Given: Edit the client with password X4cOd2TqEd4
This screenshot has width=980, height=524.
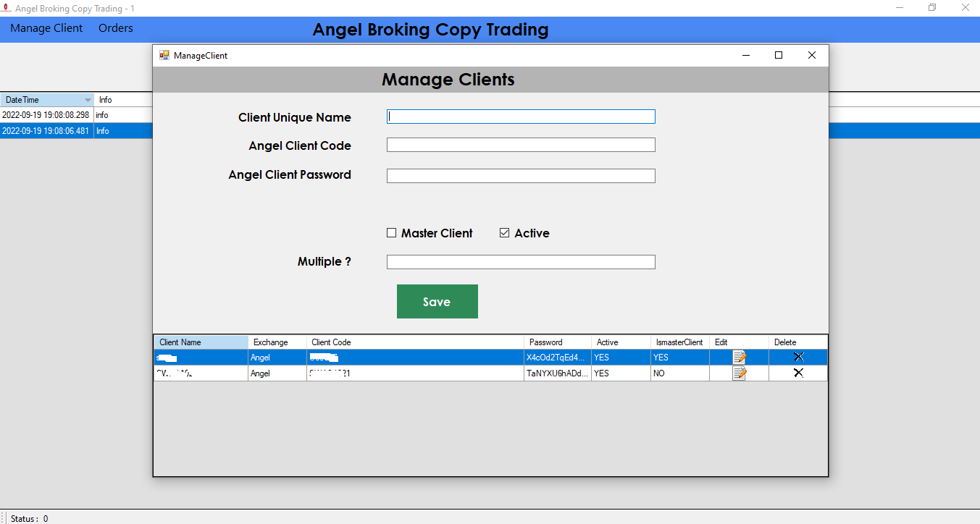Looking at the screenshot, I should pos(740,357).
